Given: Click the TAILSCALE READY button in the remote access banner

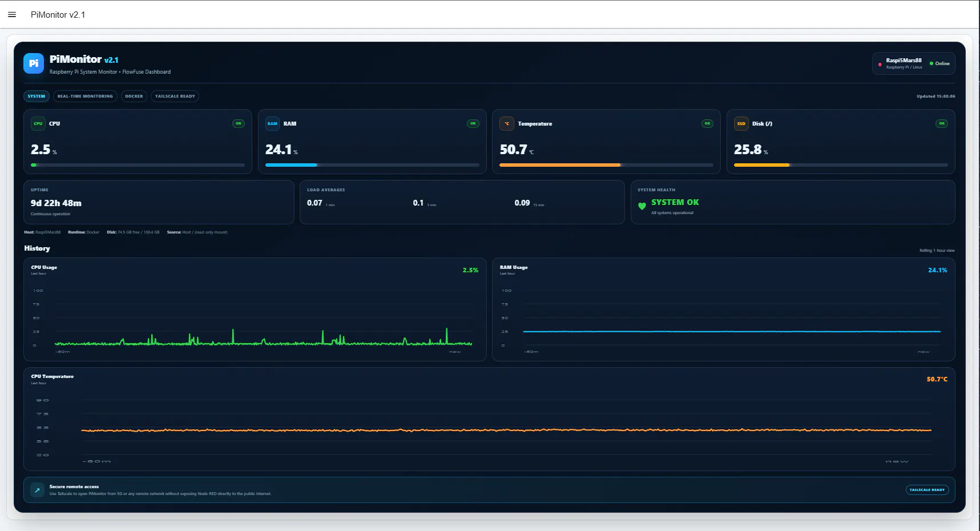Looking at the screenshot, I should pyautogui.click(x=927, y=490).
